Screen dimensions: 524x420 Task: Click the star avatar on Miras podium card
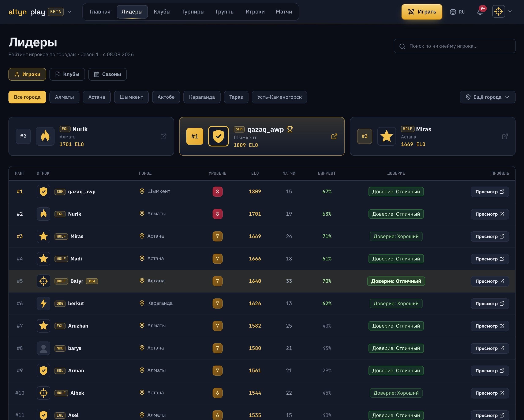(x=386, y=136)
